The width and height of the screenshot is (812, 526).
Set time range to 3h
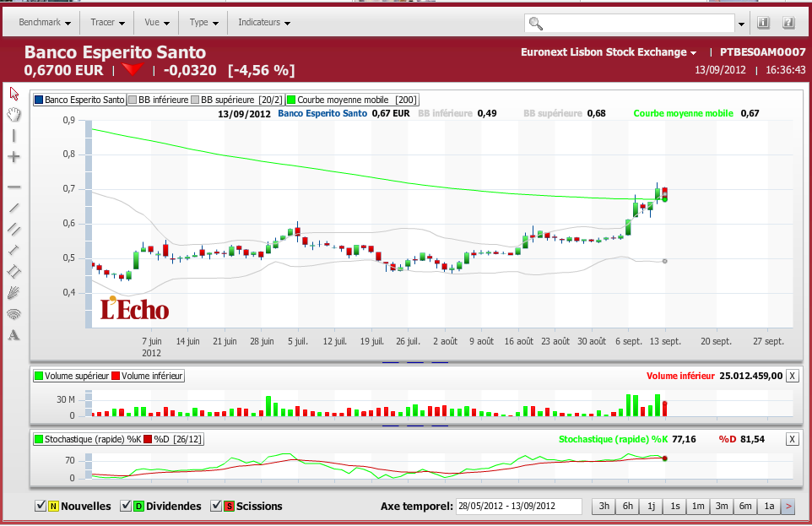pyautogui.click(x=604, y=507)
